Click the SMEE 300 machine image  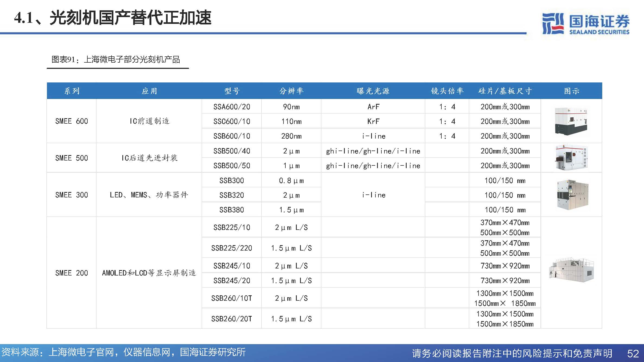572,195
